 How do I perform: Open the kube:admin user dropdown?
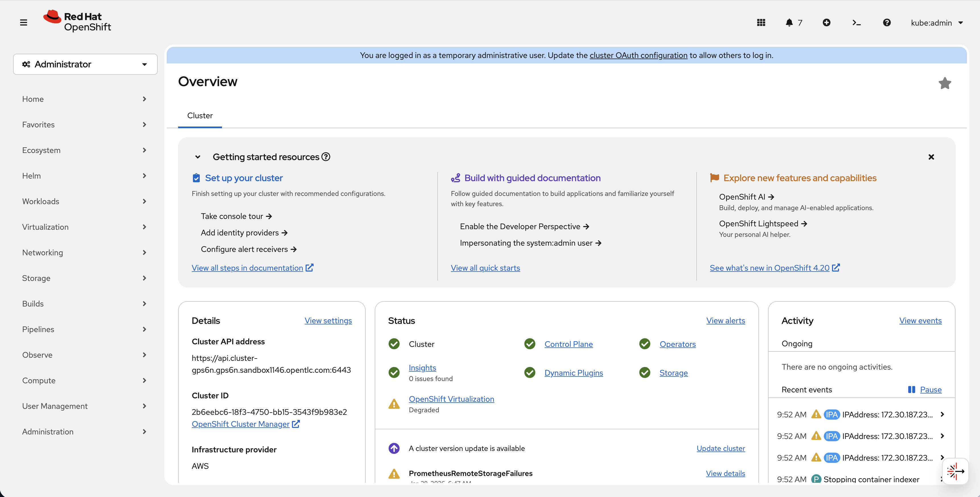936,23
